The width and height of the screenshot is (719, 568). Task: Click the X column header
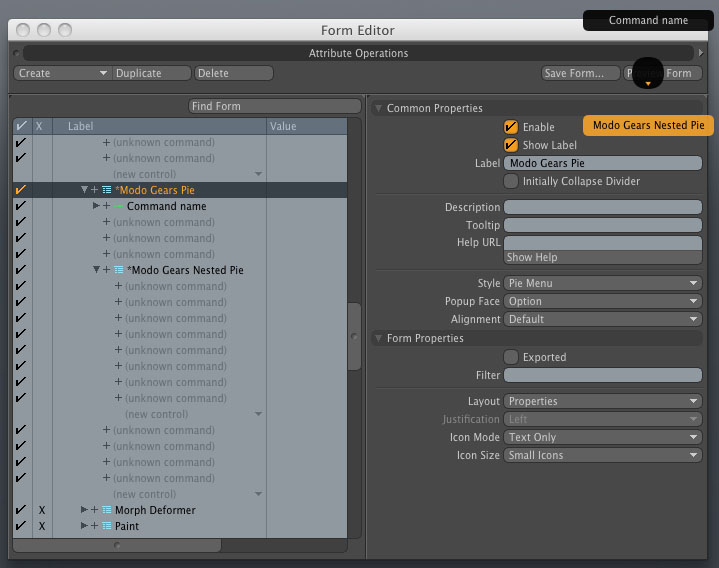tap(39, 126)
